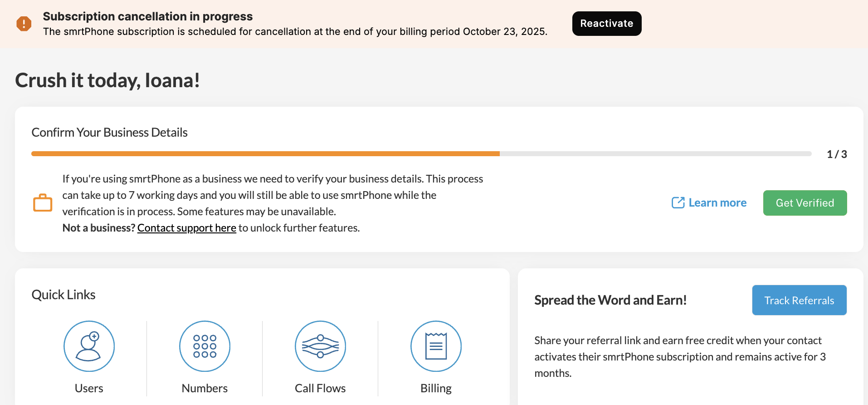Image resolution: width=868 pixels, height=405 pixels.
Task: Click the 1 / 3 step counter
Action: tap(837, 154)
